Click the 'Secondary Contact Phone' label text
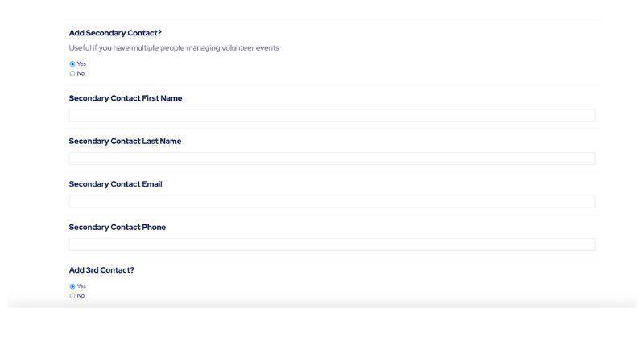The height and width of the screenshot is (362, 644). 117,228
